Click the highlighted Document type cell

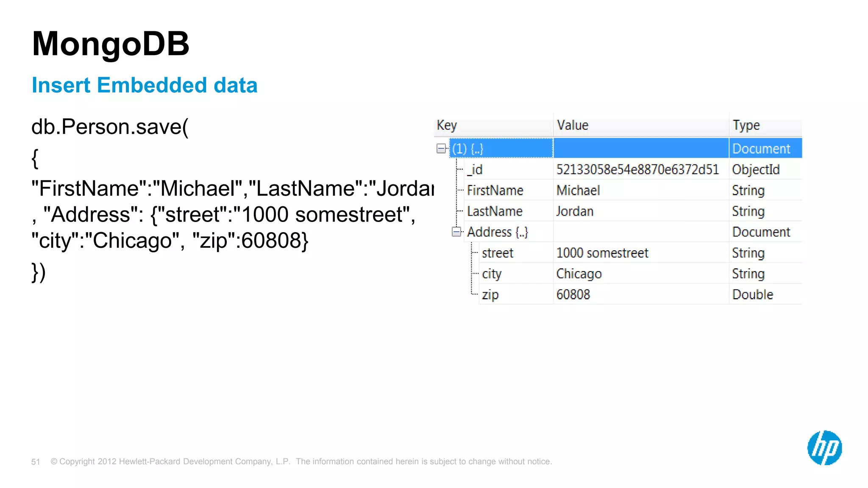click(x=765, y=148)
